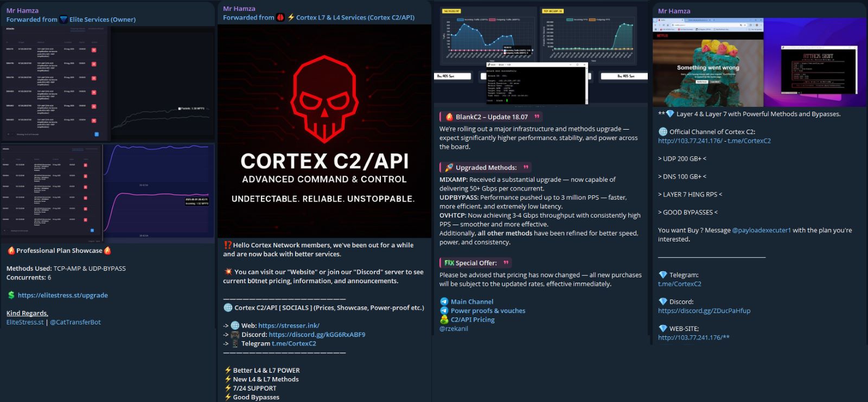Screen dimensions: 868x402
Task: Open the Cortex C2/API skull image
Action: [x=324, y=130]
